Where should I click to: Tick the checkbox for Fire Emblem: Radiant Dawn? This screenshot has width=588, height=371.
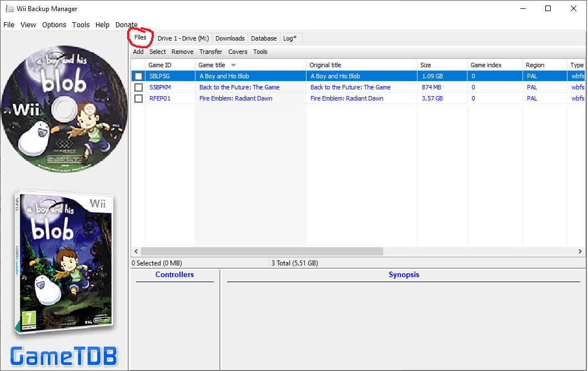[138, 99]
